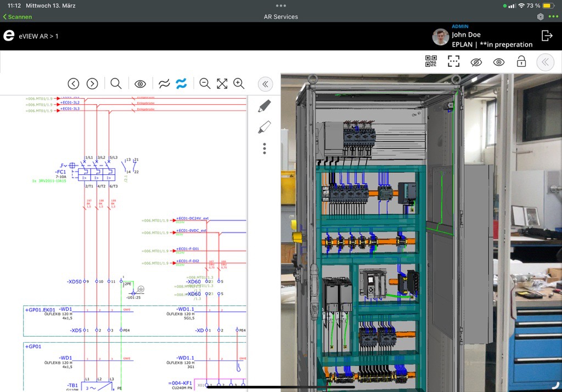Collapse AR panel with top-right double chevron
The width and height of the screenshot is (562, 392).
544,62
